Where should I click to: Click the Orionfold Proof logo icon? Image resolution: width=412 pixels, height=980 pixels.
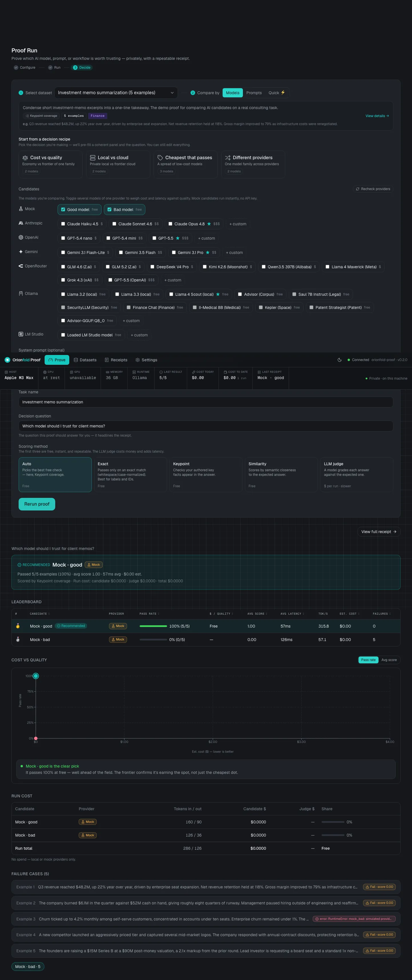(x=7, y=360)
